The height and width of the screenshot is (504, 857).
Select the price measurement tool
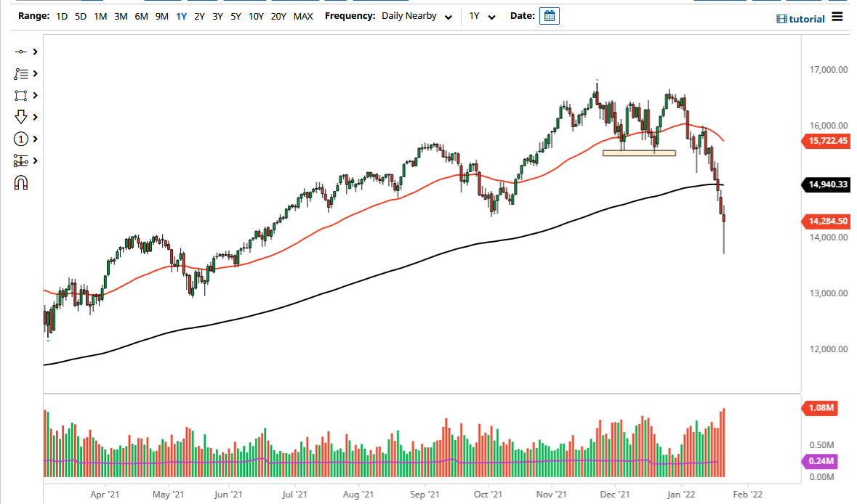point(20,160)
